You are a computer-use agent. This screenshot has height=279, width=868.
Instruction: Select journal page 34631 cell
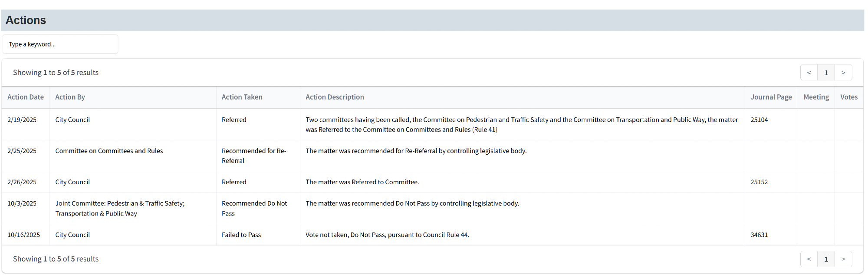pyautogui.click(x=759, y=235)
